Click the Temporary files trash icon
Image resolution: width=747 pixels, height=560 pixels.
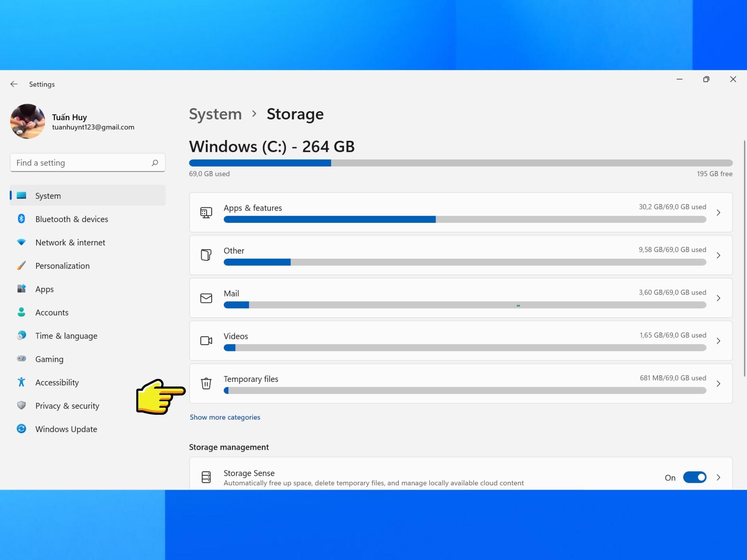tap(206, 383)
